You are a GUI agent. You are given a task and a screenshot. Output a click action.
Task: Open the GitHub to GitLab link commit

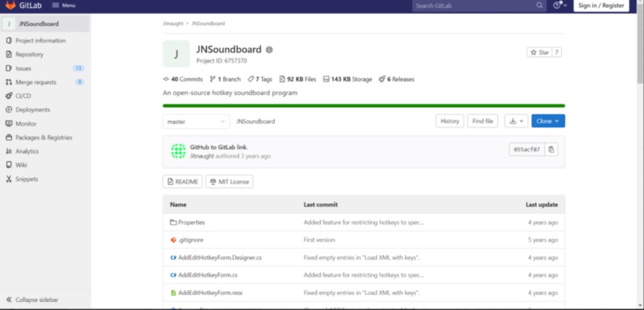[219, 147]
